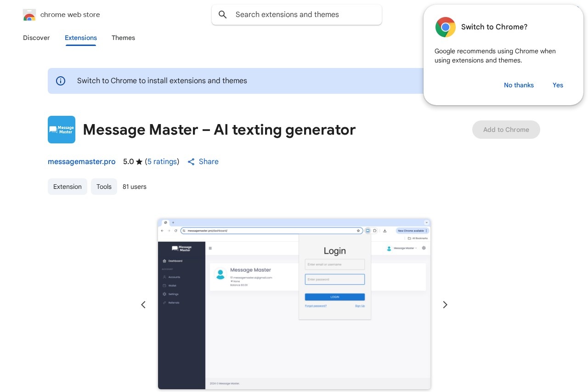Open the extension screenshot preview image
Viewport: 588px width, 392px height.
(x=294, y=304)
